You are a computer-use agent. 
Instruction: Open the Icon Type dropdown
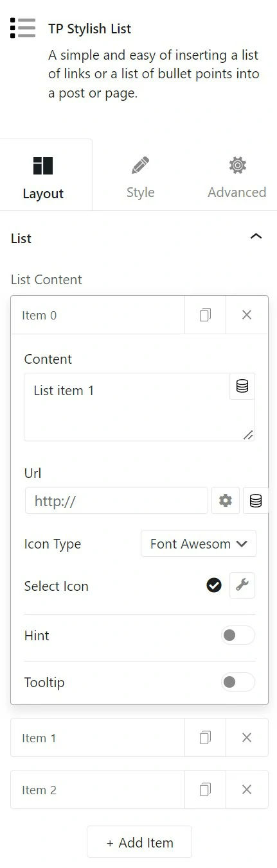coord(199,543)
